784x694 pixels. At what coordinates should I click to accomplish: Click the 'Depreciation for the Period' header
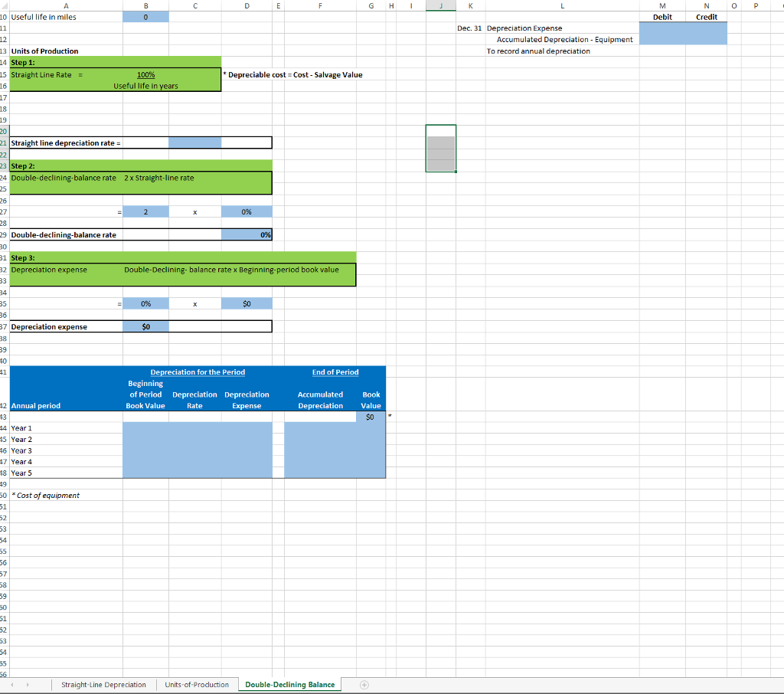click(198, 372)
